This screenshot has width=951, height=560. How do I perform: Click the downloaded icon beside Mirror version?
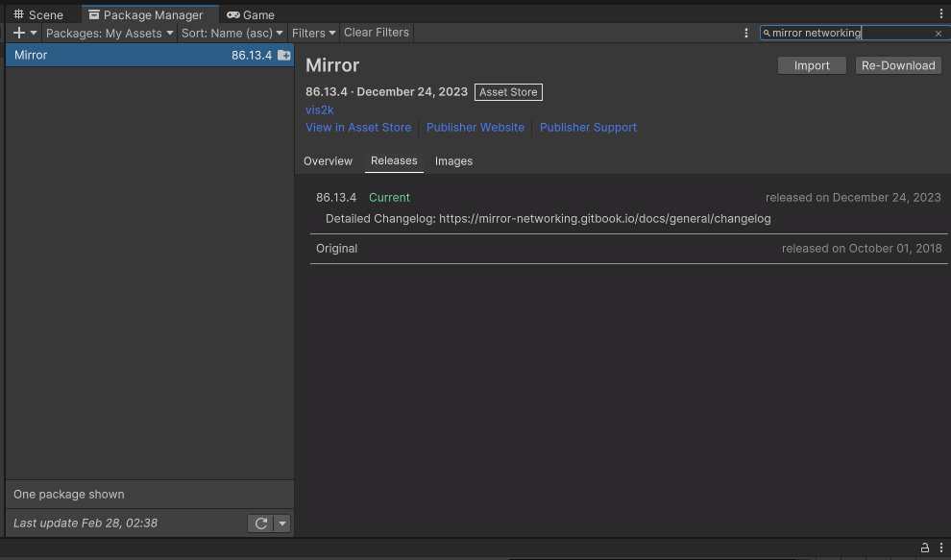point(284,56)
